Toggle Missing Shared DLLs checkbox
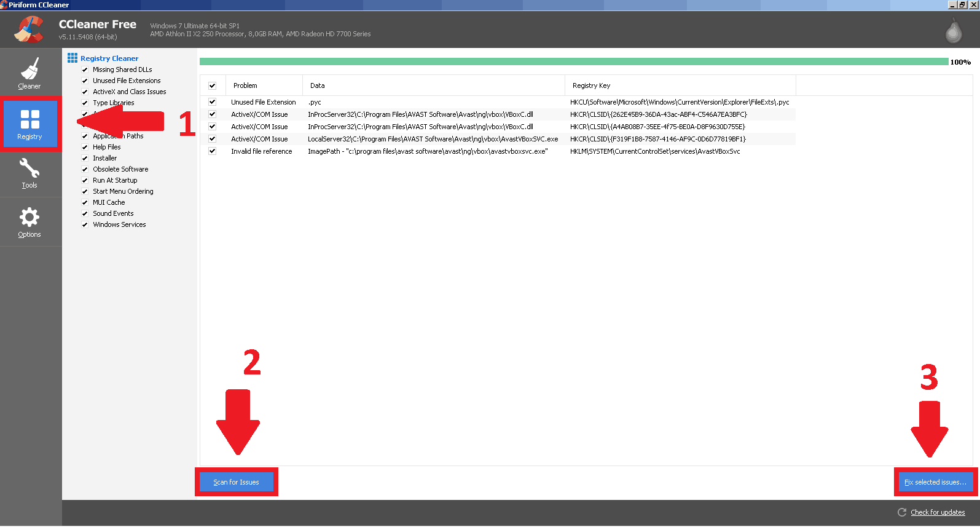The width and height of the screenshot is (980, 527). click(85, 69)
